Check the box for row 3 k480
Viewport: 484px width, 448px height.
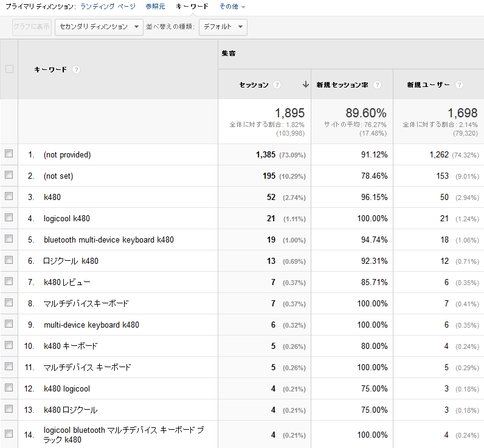(x=9, y=196)
